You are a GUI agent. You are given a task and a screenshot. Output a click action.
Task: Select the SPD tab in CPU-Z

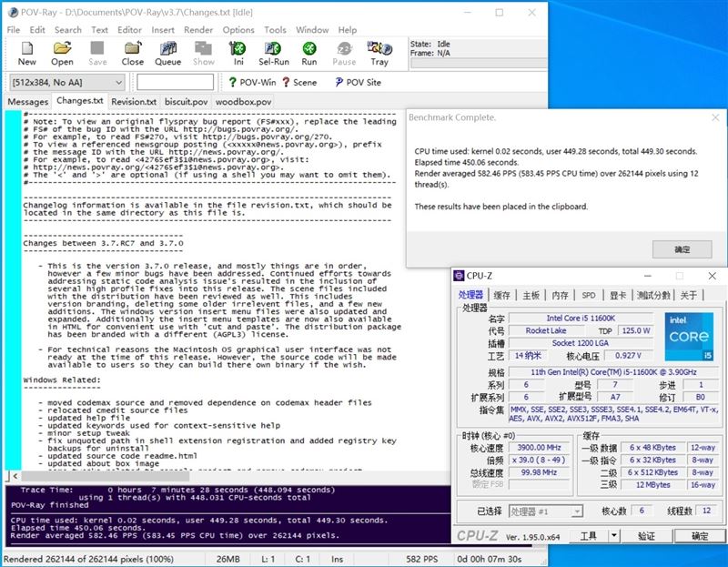pos(589,296)
